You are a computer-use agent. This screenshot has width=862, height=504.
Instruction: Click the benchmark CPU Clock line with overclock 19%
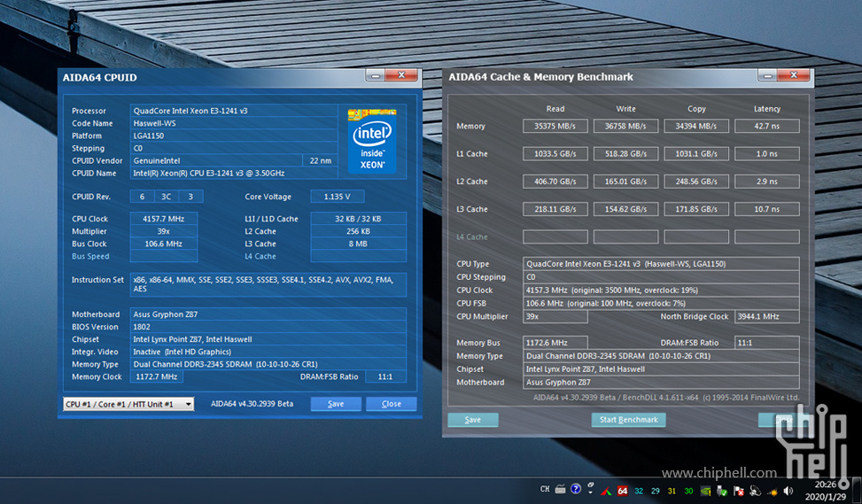[x=661, y=291]
